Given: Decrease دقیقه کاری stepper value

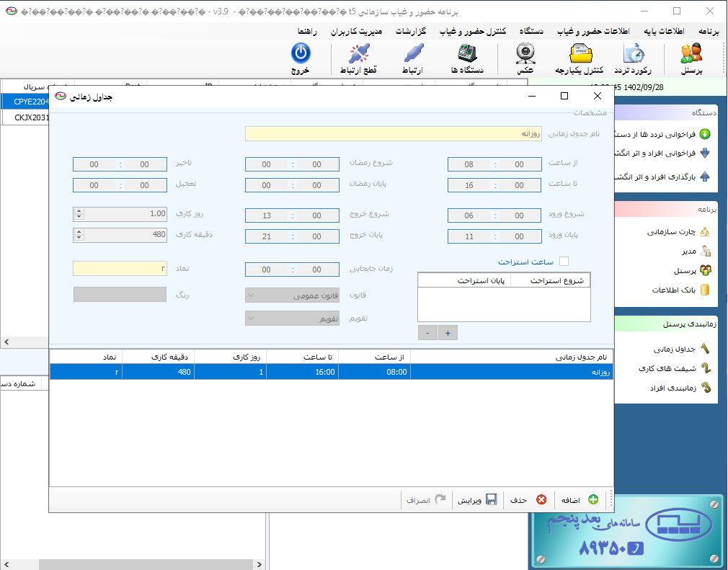Looking at the screenshot, I should pyautogui.click(x=79, y=238).
